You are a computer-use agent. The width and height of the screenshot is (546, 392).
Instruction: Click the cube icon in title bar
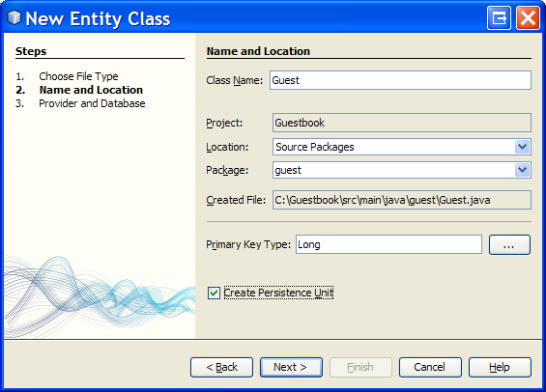point(14,17)
